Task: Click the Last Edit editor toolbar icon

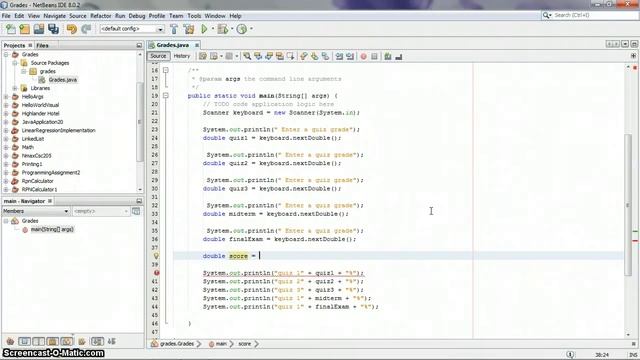Action: point(202,56)
